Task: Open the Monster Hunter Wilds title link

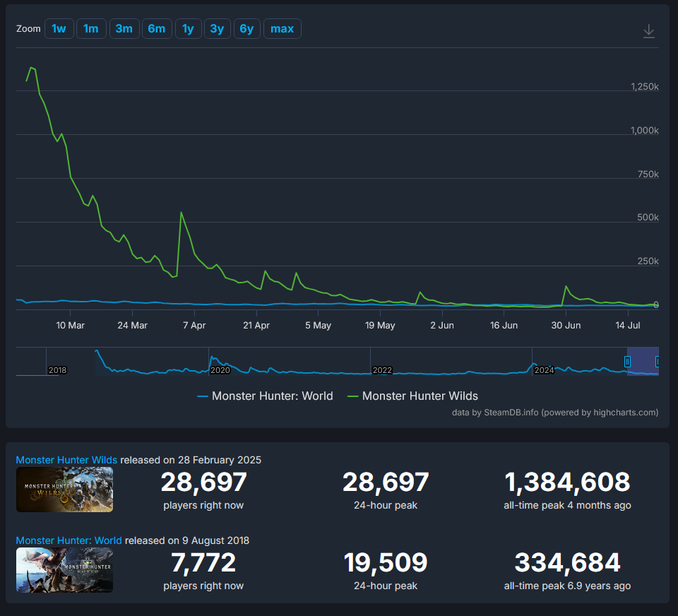Action: click(66, 460)
